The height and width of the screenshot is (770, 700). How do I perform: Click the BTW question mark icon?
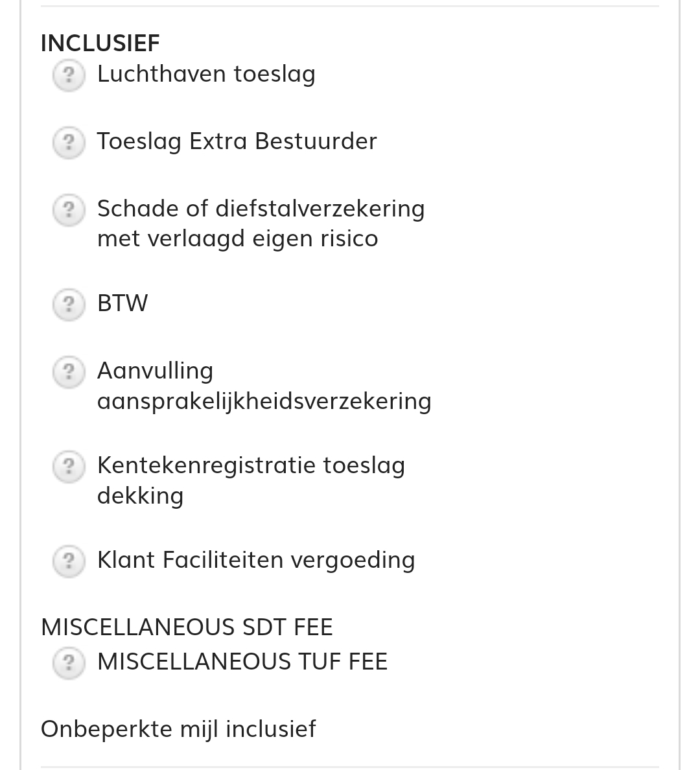pos(68,305)
